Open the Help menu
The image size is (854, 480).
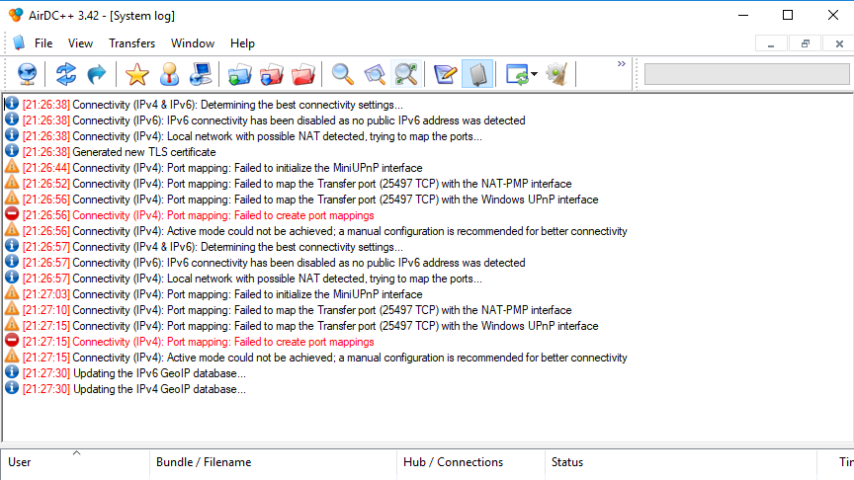pos(242,43)
